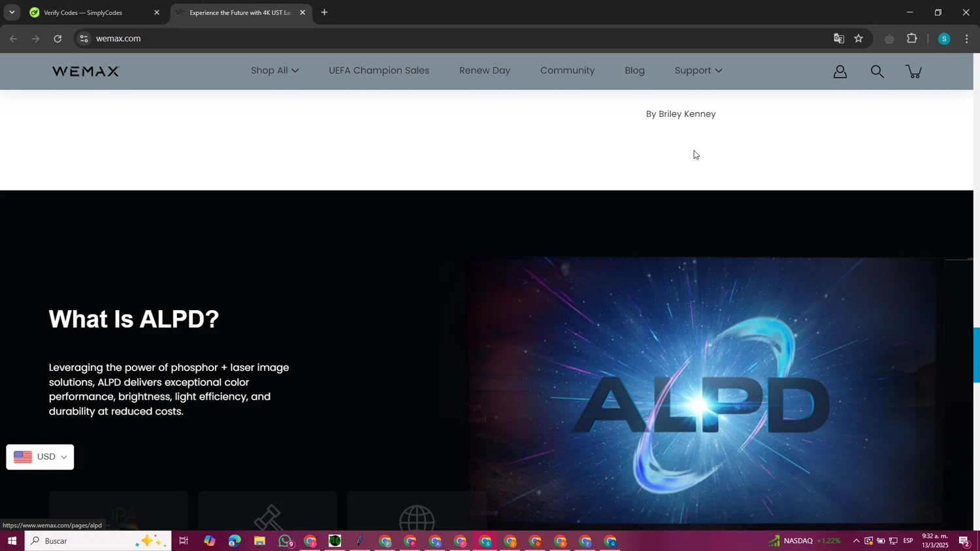Viewport: 980px width, 551px height.
Task: View site information icon beside URL
Action: [84, 39]
